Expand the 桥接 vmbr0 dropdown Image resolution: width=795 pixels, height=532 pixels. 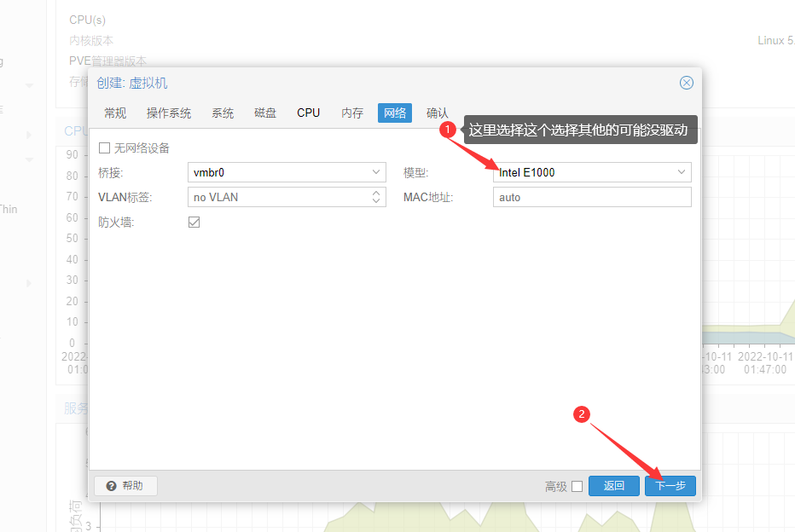click(x=375, y=172)
